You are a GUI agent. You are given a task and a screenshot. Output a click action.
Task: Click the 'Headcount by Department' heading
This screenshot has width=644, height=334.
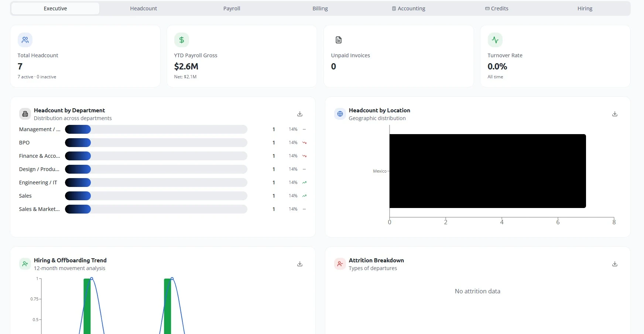tap(69, 110)
